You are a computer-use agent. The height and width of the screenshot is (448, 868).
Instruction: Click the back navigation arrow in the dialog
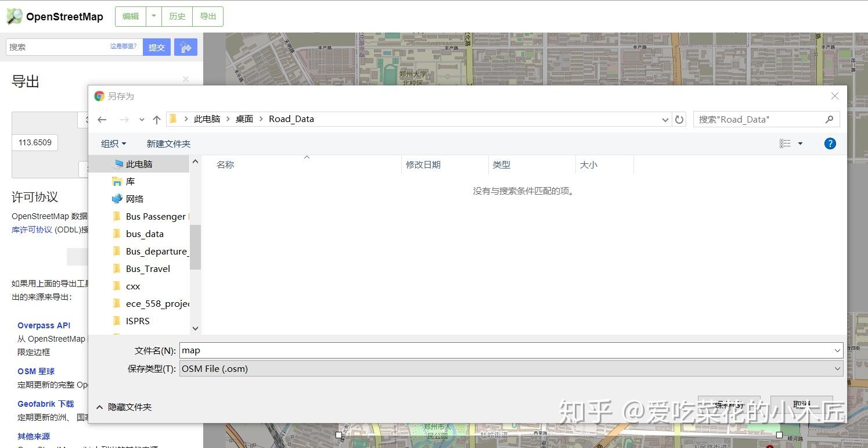pos(102,119)
